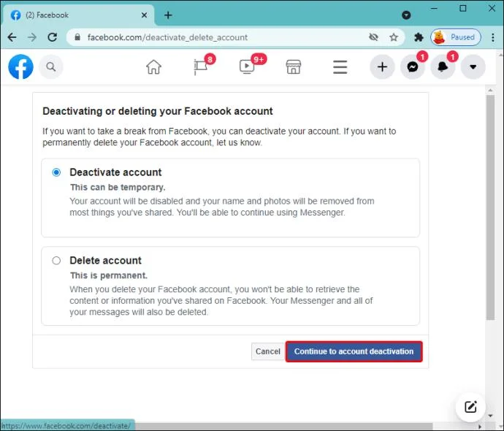Open a new tab with plus button
Viewport: 504px width, 431px height.
click(x=168, y=15)
